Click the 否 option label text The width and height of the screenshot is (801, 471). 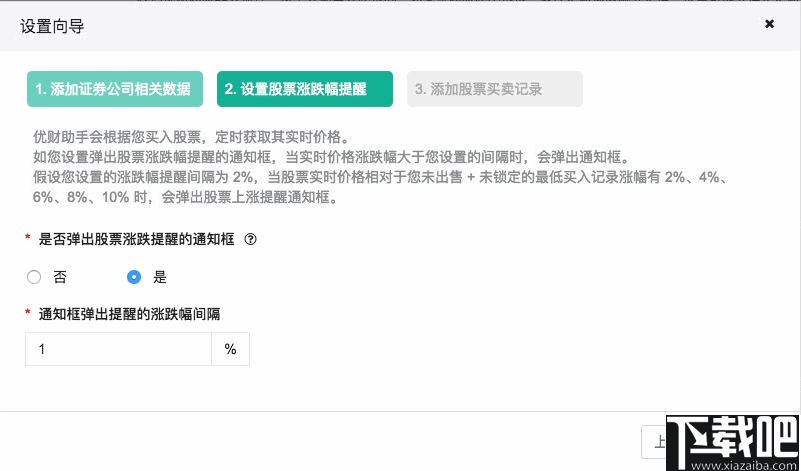click(x=60, y=277)
